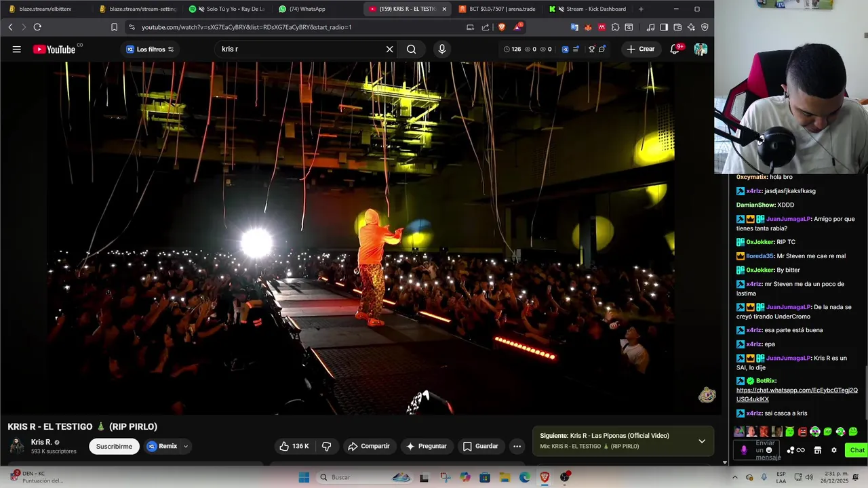Open the chat settings gear icon
This screenshot has height=488, width=868.
coord(834,450)
